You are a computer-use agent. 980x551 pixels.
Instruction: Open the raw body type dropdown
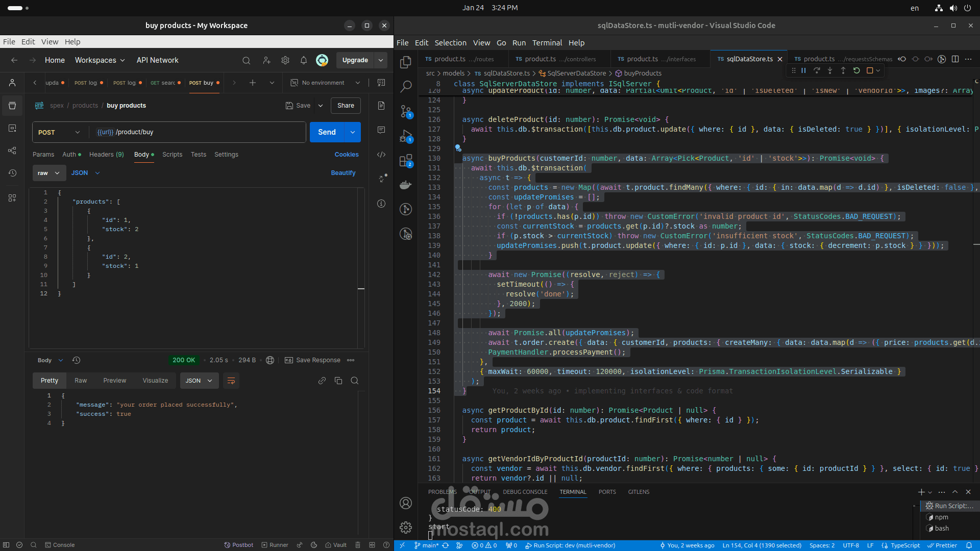[49, 173]
